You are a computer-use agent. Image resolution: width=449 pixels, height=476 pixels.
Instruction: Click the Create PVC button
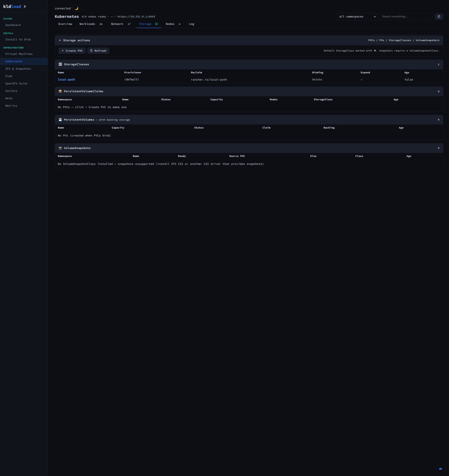click(x=72, y=51)
